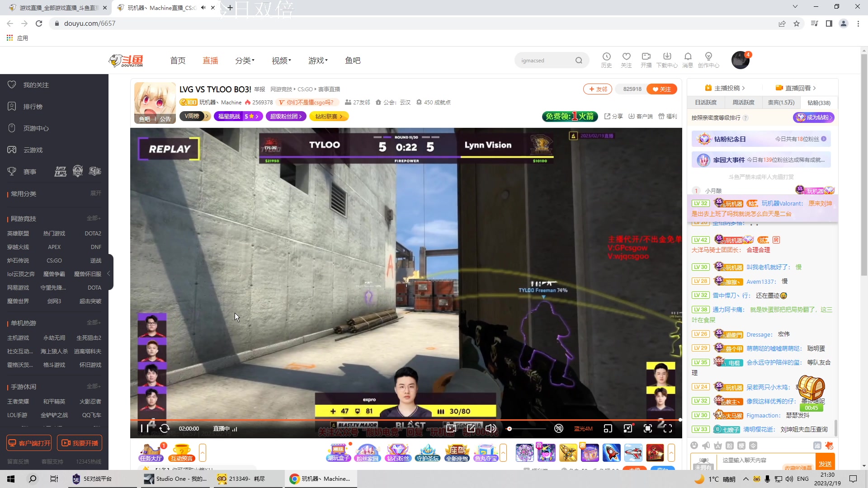
Task: Click the player screenshot edit icon
Action: click(x=471, y=428)
